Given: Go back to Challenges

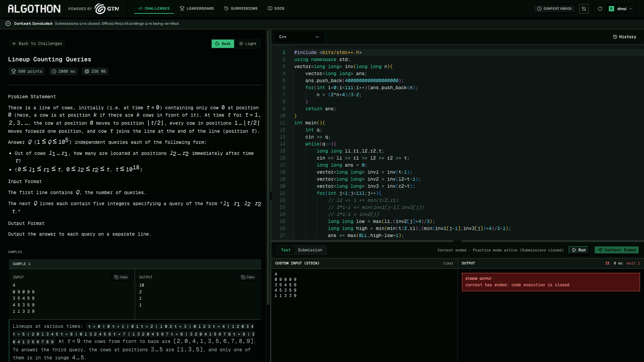Looking at the screenshot, I should click(37, 44).
